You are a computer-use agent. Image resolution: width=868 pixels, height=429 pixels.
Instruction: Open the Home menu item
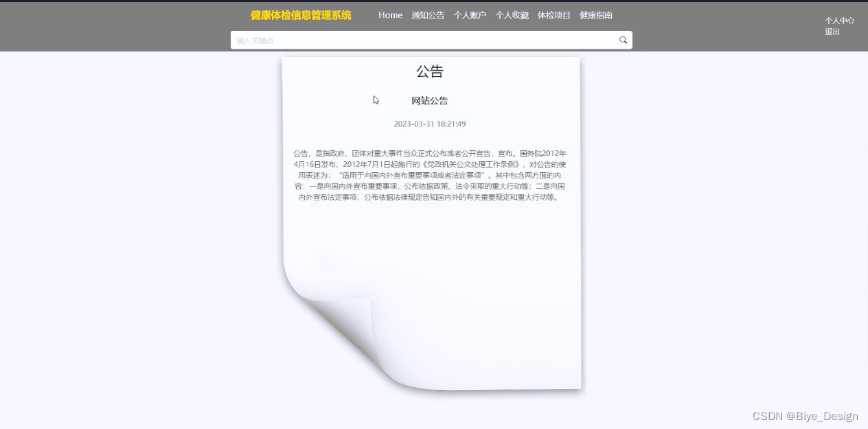pos(390,15)
